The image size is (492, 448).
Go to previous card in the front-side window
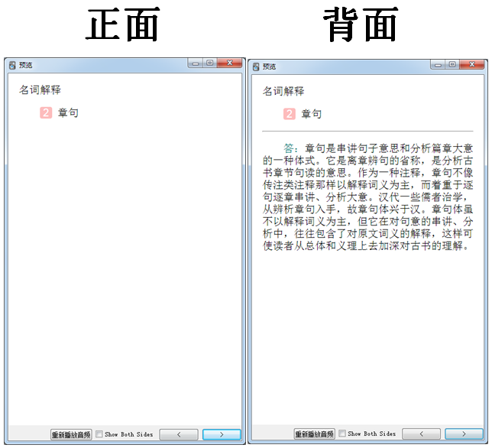tap(179, 434)
